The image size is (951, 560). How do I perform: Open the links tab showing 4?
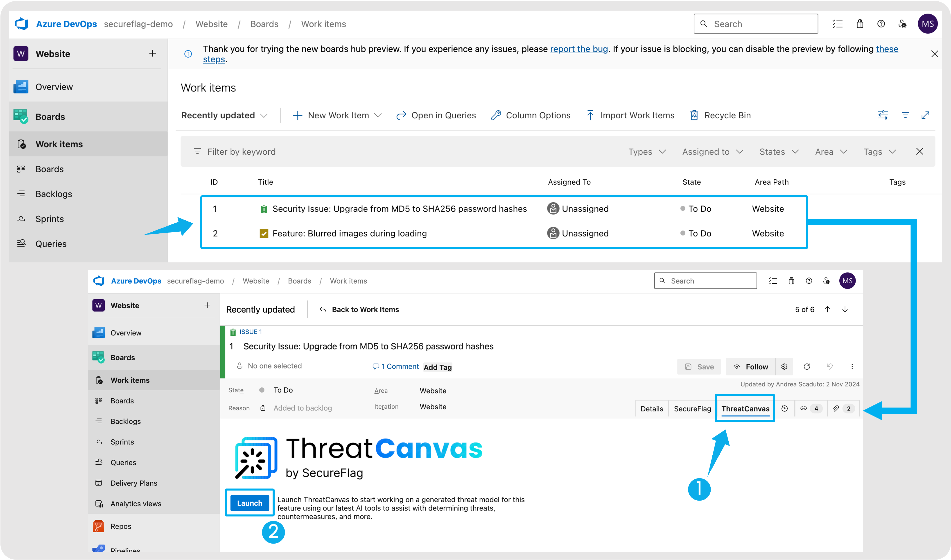coord(809,408)
